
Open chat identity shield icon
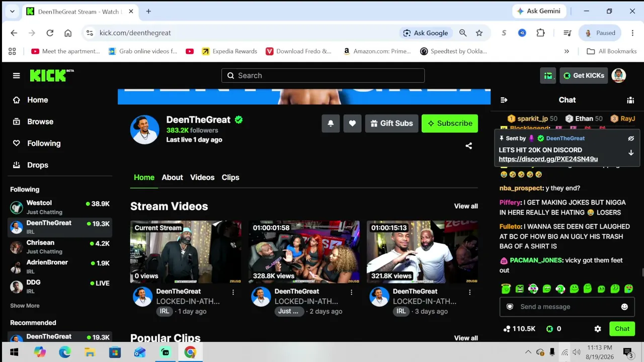tap(510, 307)
